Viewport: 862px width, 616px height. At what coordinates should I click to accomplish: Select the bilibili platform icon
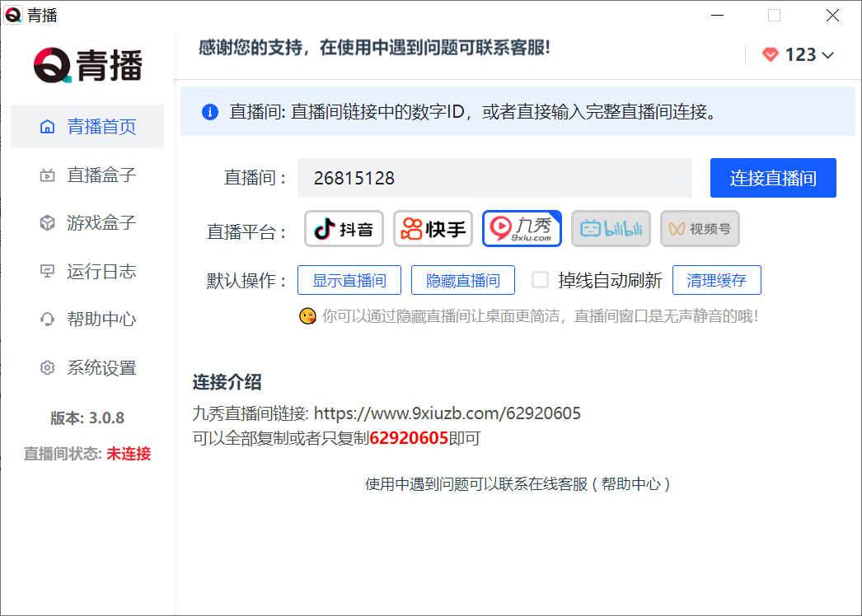point(611,229)
